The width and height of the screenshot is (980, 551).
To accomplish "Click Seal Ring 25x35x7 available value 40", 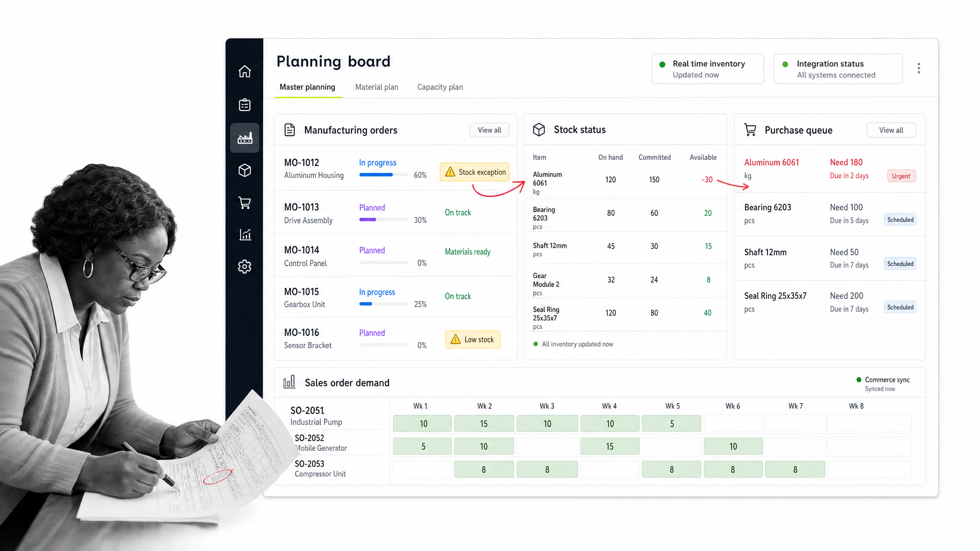I will (x=707, y=313).
